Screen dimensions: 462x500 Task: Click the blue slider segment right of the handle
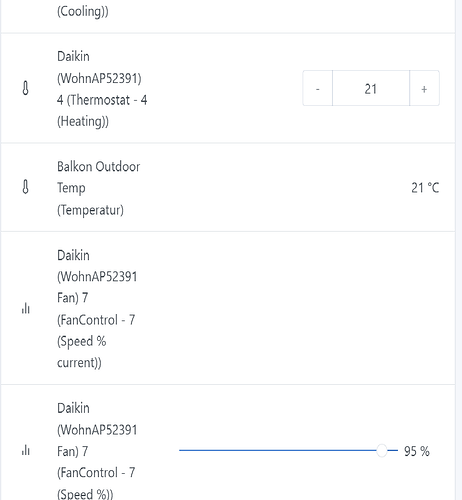pos(393,451)
